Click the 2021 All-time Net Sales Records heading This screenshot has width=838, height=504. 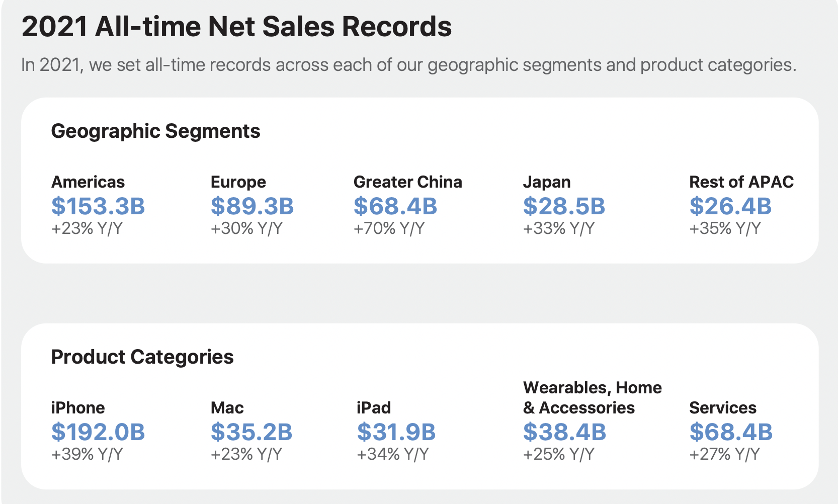click(x=236, y=26)
